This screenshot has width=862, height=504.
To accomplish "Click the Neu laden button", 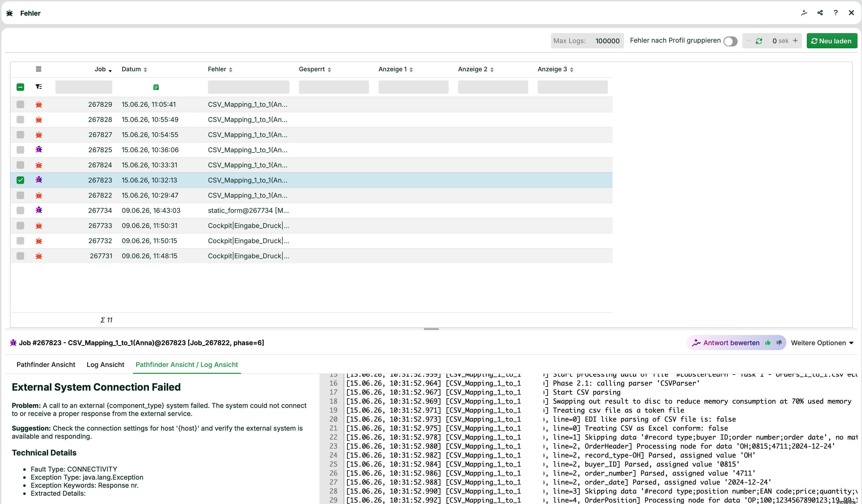I will tap(831, 41).
